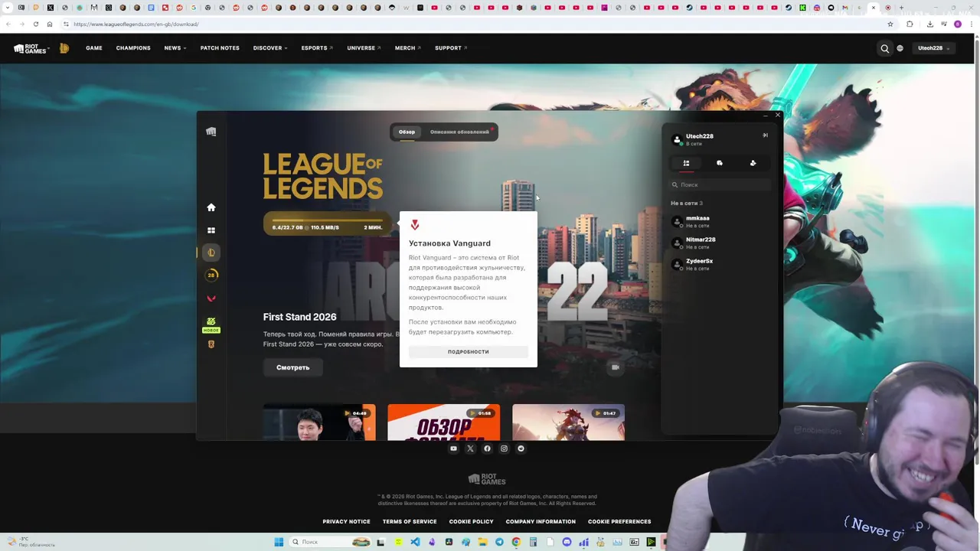Open Facebook social icon in website footer
The width and height of the screenshot is (980, 551).
pos(487,448)
